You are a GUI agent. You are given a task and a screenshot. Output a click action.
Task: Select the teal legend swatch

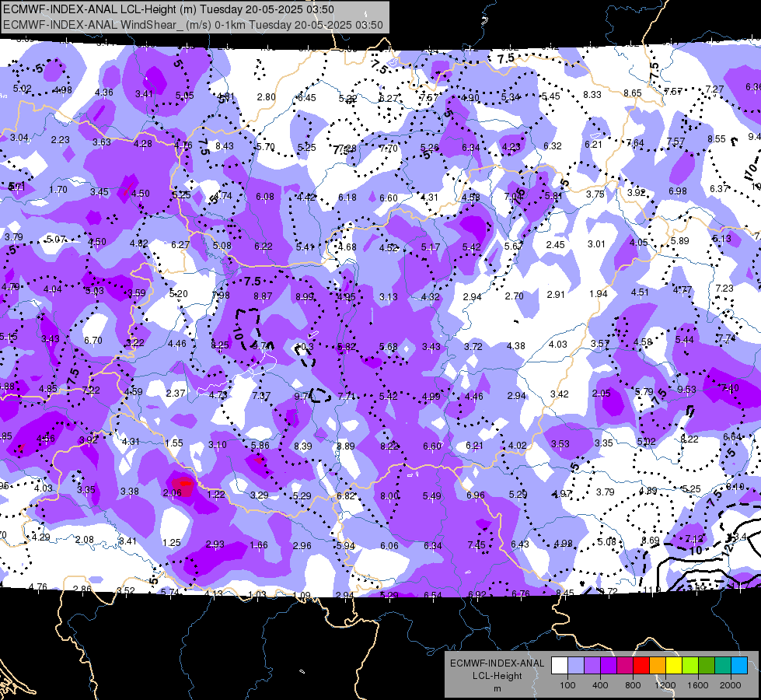coord(723,666)
